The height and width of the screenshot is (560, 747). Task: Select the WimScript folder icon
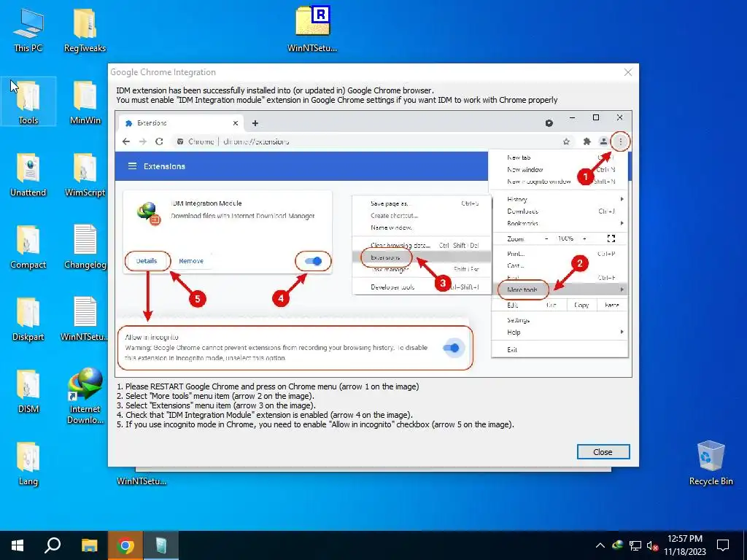[x=85, y=174]
